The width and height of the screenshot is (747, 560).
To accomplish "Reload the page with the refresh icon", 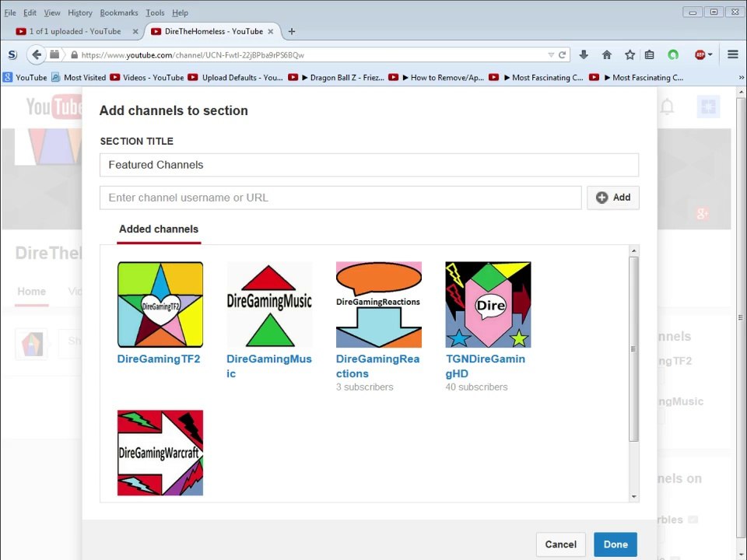I will (x=562, y=54).
